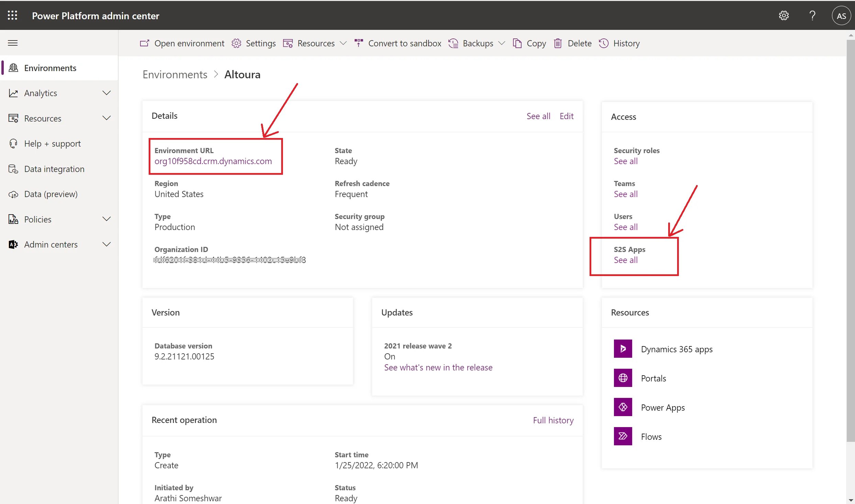The height and width of the screenshot is (504, 855).
Task: Open Full history link
Action: point(553,420)
